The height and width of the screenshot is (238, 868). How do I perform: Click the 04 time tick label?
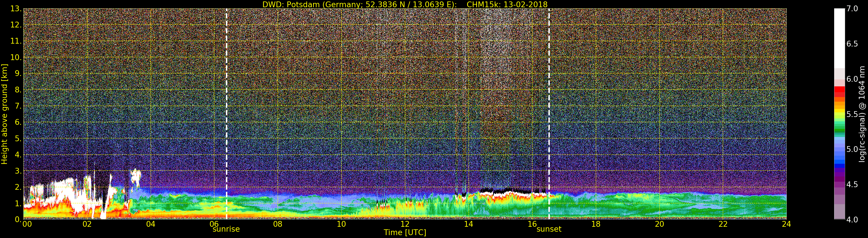151,224
